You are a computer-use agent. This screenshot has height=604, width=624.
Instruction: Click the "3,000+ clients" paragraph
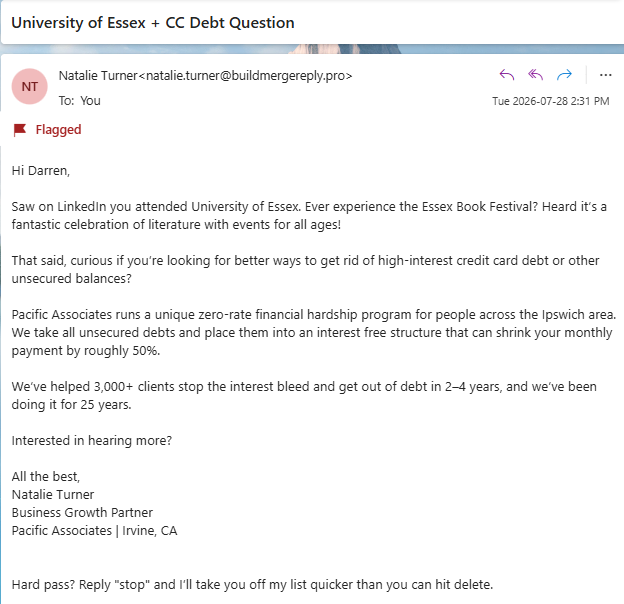tap(304, 396)
